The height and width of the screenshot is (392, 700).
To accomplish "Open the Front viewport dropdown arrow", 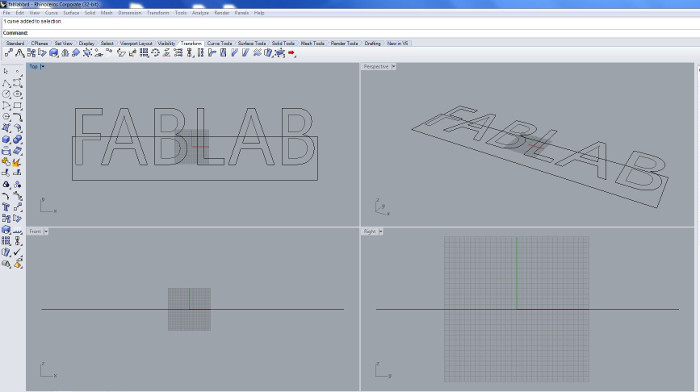I will tap(46, 231).
